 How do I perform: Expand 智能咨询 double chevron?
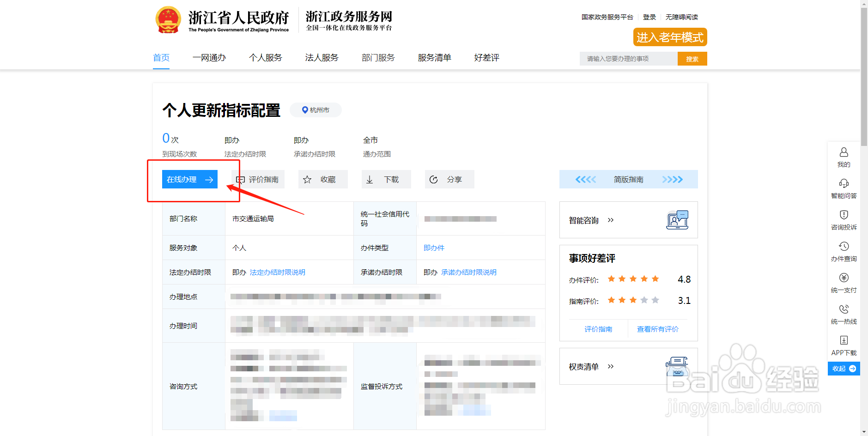pyautogui.click(x=611, y=220)
